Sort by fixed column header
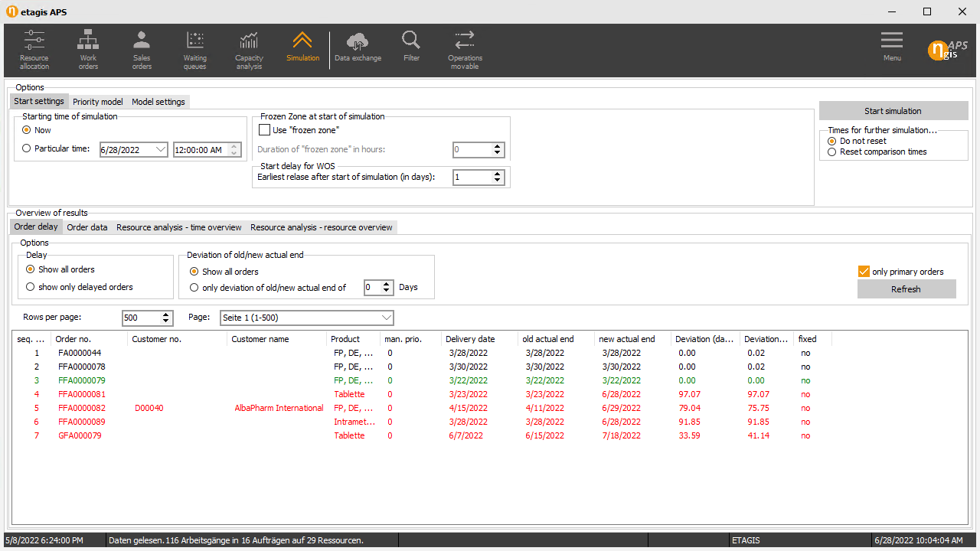This screenshot has width=980, height=551. (x=812, y=339)
